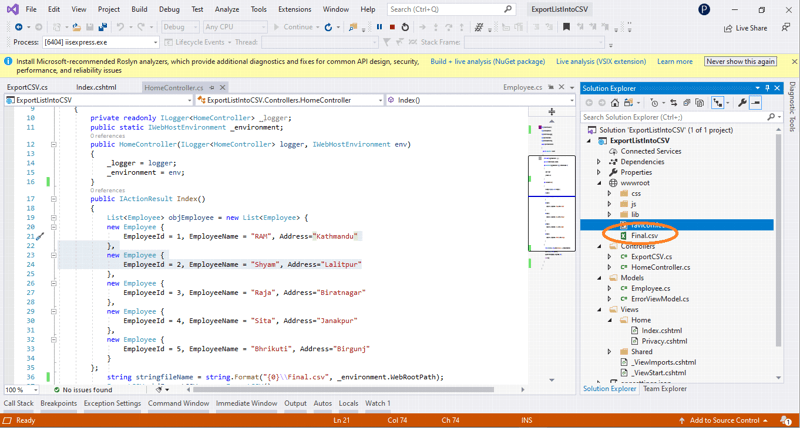Screen dimensions: 800x428
Task: Click the 'Never show this again' button
Action: 741,61
